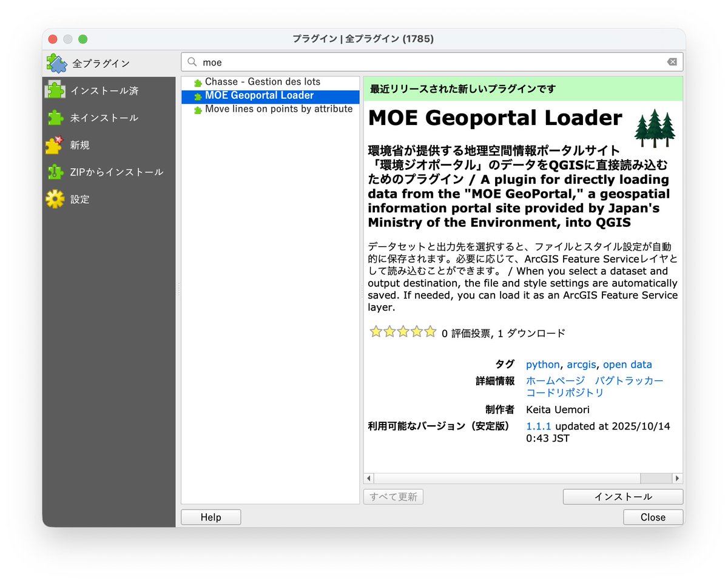Click the 利用可能なバージョン（安定版） label
The image size is (728, 583).
[441, 426]
